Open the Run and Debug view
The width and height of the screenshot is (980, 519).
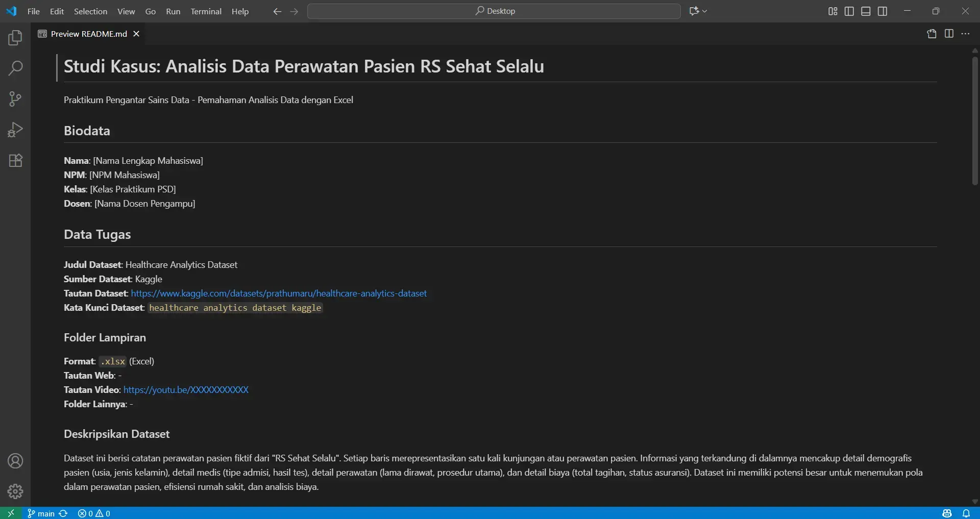(15, 129)
